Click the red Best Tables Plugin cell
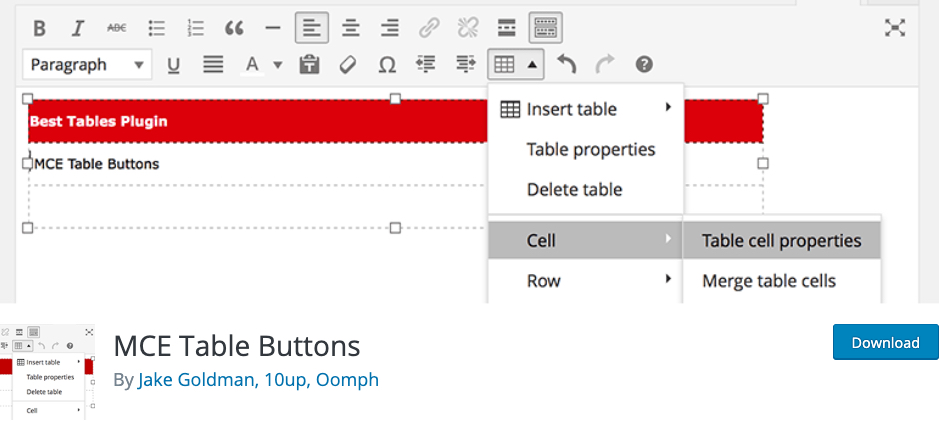 coord(258,122)
